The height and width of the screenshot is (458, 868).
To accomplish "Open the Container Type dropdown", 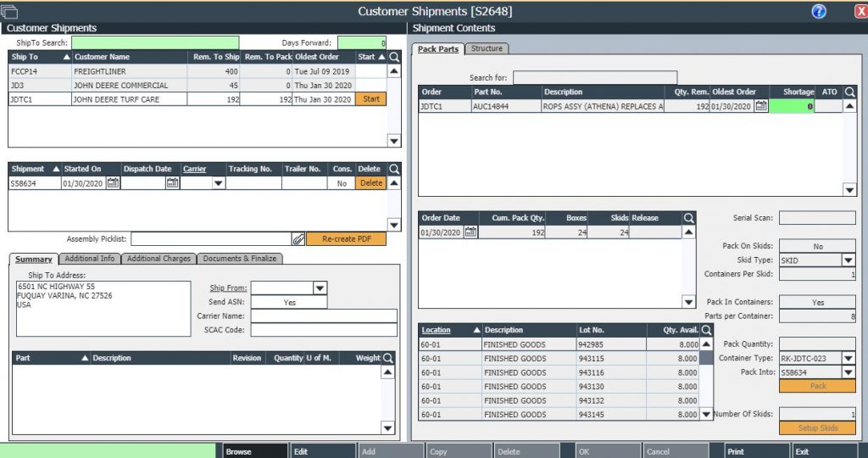I will point(849,358).
